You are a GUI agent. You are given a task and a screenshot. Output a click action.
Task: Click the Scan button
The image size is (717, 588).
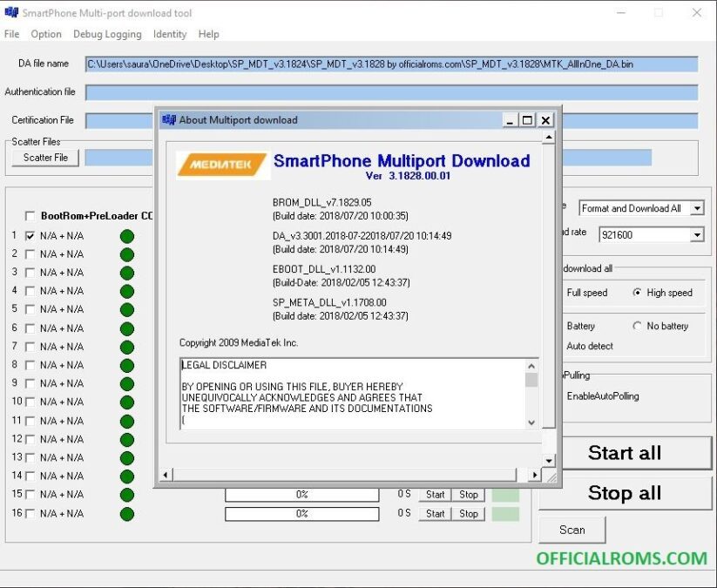(x=572, y=530)
